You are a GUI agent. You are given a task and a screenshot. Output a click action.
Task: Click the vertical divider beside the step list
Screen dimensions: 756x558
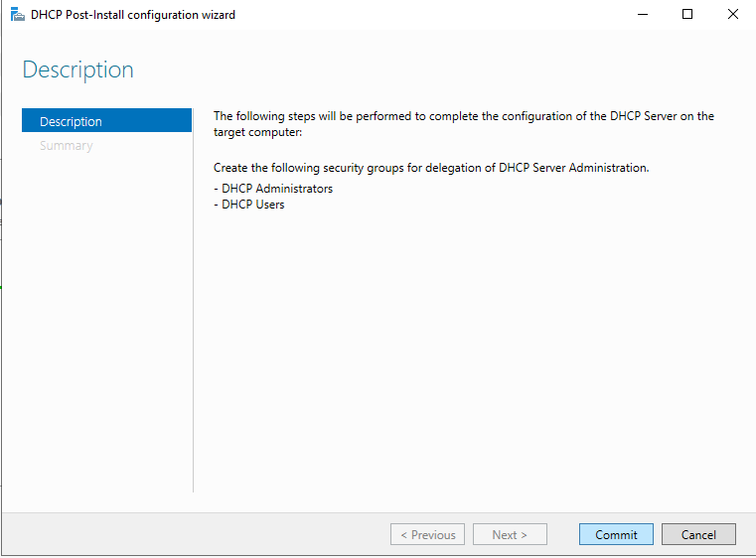pos(193,298)
